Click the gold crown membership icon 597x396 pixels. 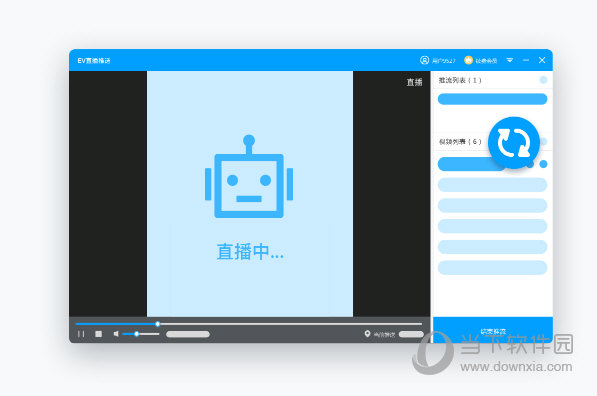(468, 60)
